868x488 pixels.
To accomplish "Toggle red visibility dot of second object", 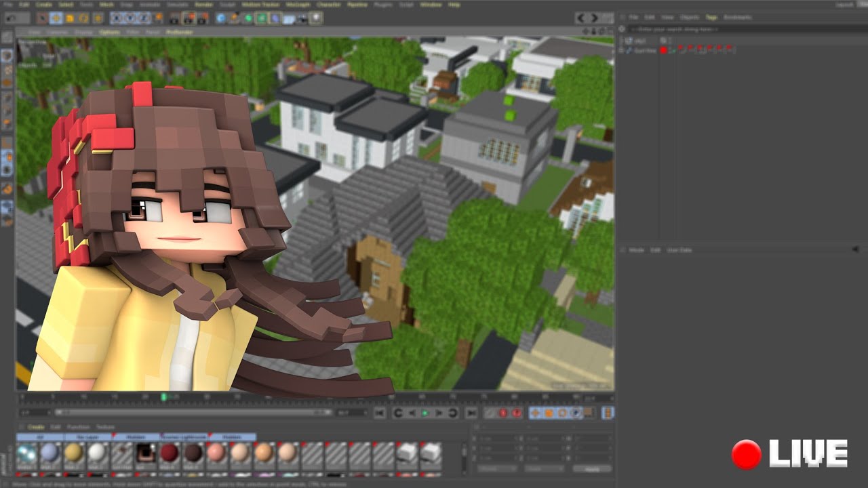I will [x=663, y=50].
